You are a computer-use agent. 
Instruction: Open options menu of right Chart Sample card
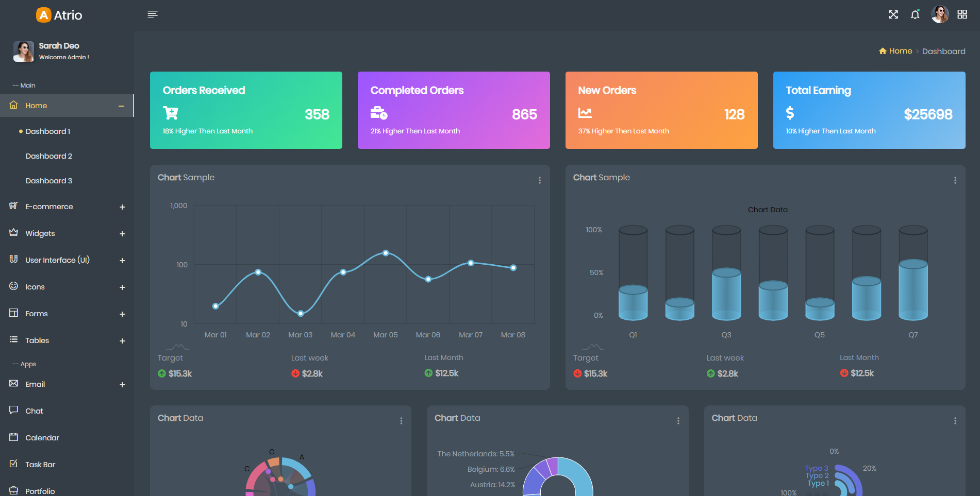click(955, 180)
